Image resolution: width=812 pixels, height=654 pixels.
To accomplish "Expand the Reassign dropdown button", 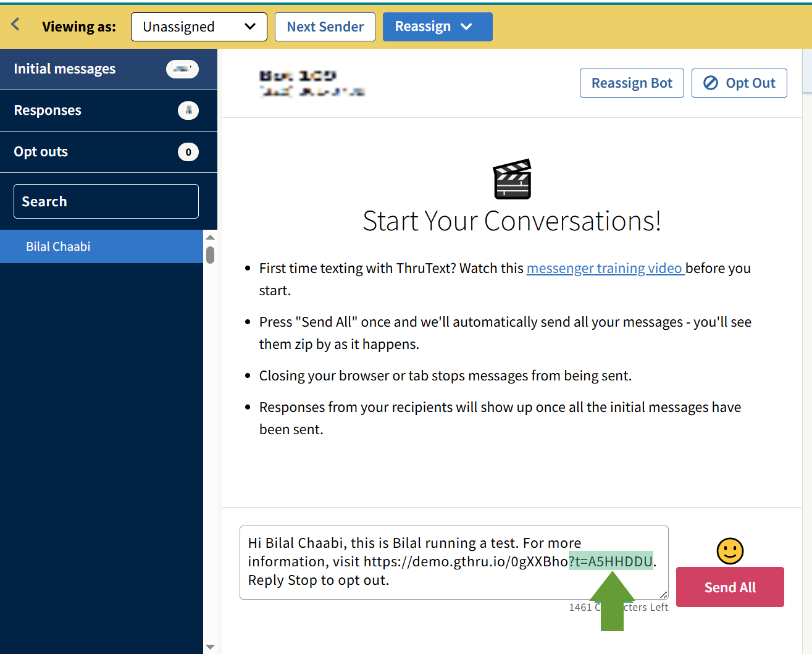I will coord(437,27).
